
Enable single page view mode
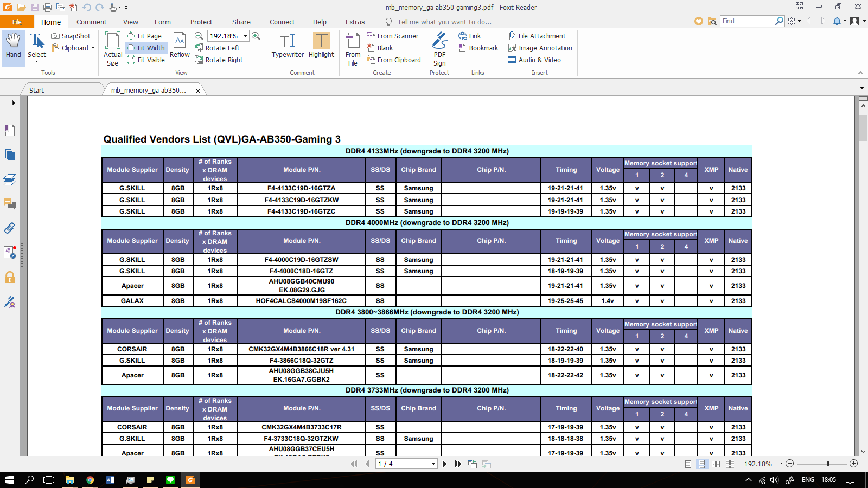coord(688,464)
